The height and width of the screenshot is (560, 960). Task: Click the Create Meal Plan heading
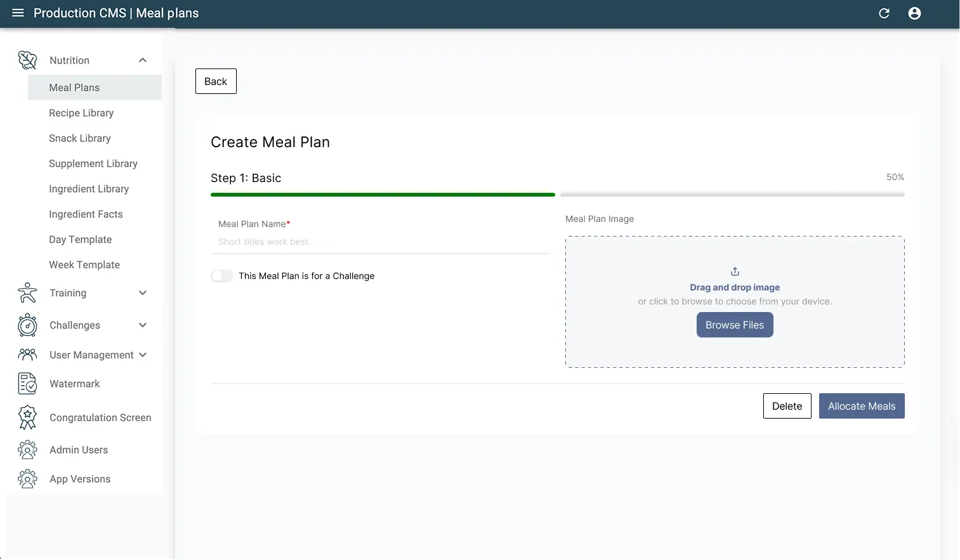tap(270, 142)
